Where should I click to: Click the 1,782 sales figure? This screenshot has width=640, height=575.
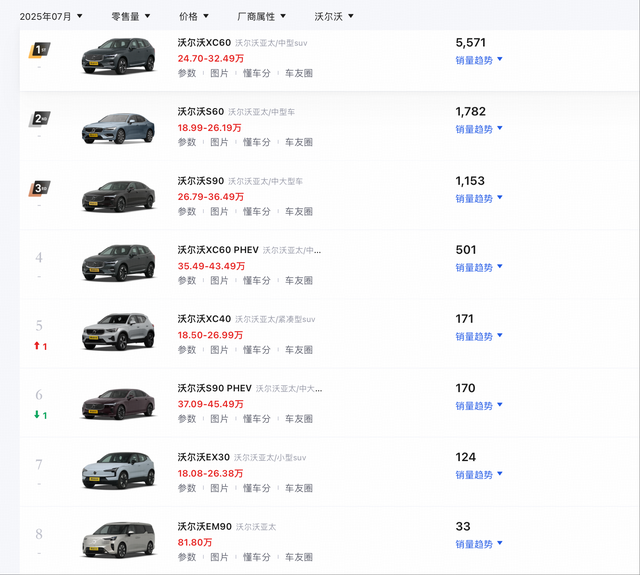coord(471,112)
